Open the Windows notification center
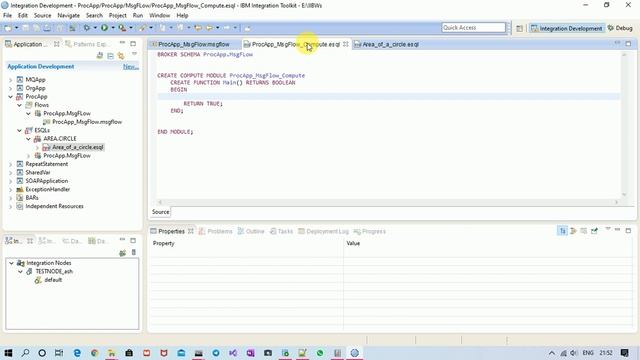Screen dimensions: 640x360 click(624, 353)
